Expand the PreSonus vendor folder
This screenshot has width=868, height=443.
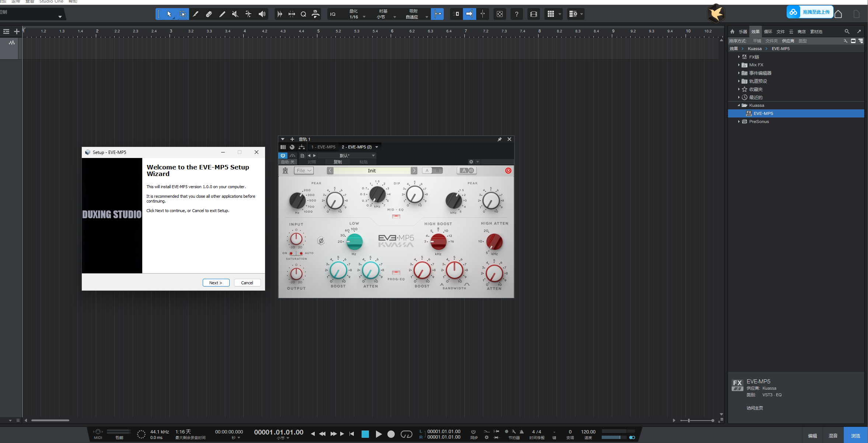point(739,122)
